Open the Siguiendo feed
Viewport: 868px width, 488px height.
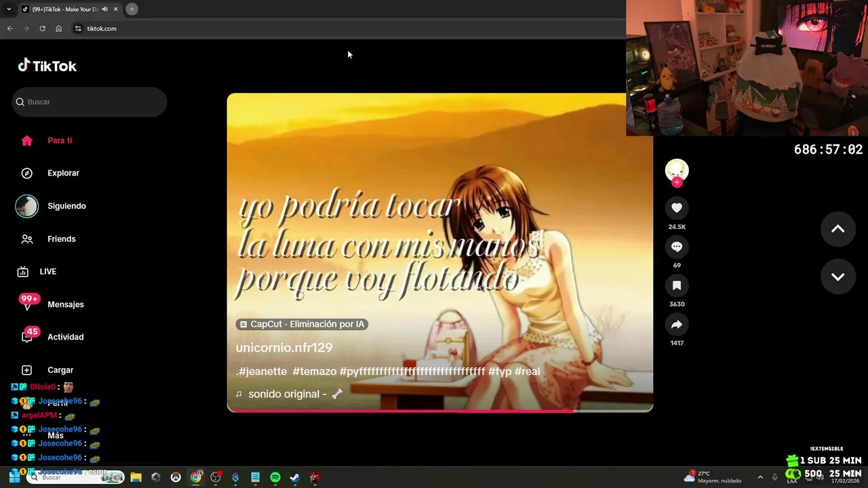[66, 206]
